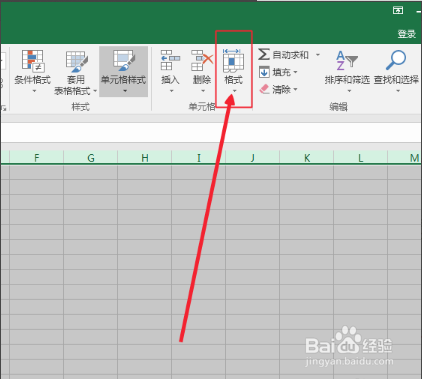The width and height of the screenshot is (422, 379).
Task: Select column H header
Action: point(145,157)
